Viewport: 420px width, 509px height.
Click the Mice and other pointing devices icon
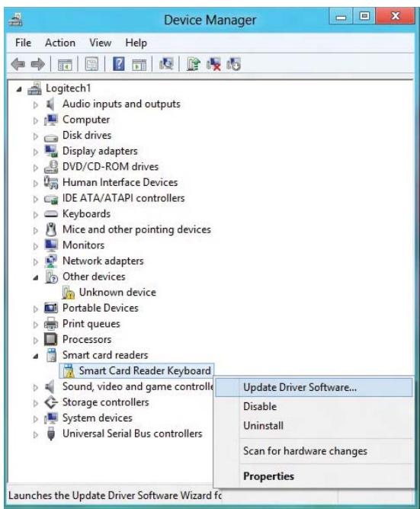50,229
